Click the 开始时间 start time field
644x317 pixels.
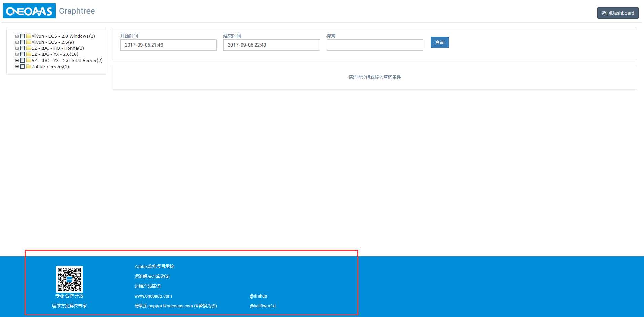click(x=169, y=45)
